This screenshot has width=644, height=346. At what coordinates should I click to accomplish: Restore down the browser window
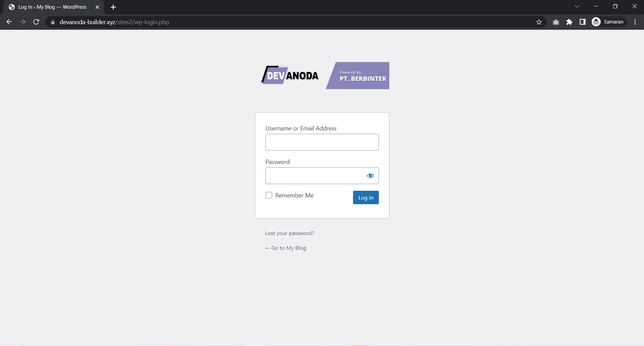615,6
